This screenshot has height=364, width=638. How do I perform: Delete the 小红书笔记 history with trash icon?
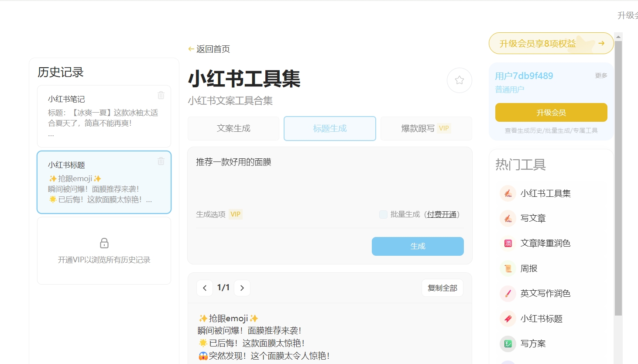tap(161, 95)
